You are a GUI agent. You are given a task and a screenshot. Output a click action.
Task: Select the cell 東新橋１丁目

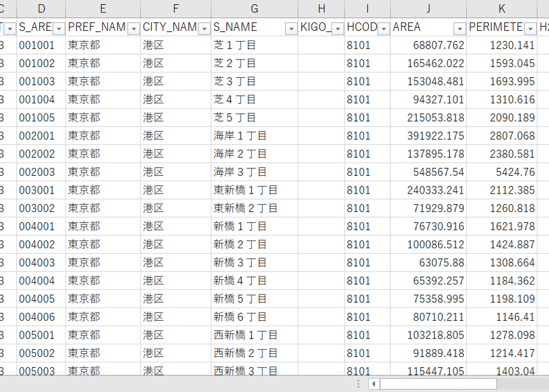(x=254, y=190)
